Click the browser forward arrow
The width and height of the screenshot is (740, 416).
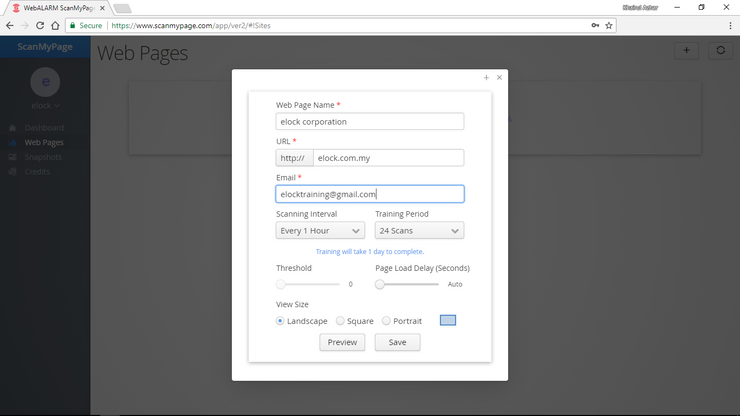point(25,25)
